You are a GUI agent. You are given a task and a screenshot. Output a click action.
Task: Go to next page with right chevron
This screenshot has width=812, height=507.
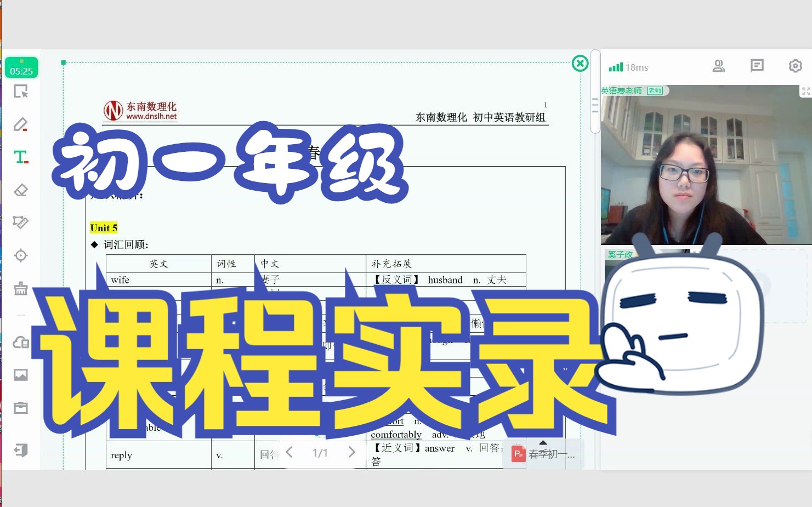click(x=351, y=452)
